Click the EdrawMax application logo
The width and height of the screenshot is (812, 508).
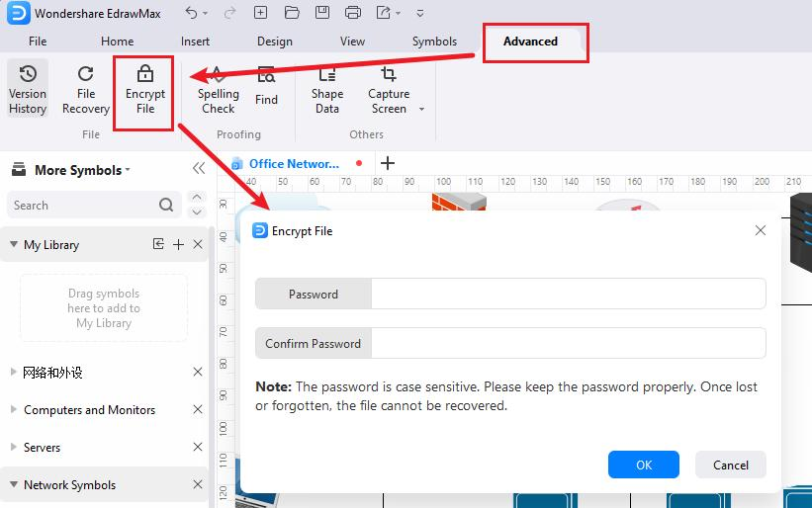click(18, 13)
